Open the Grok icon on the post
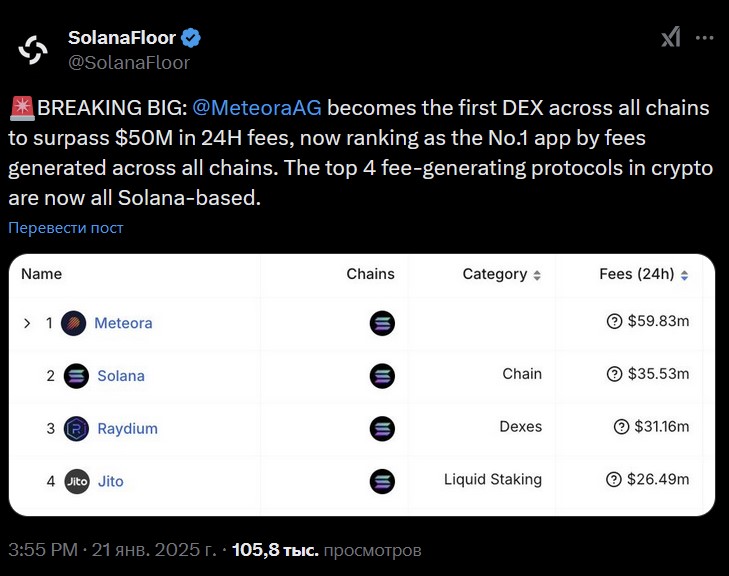729x576 pixels. coord(670,37)
